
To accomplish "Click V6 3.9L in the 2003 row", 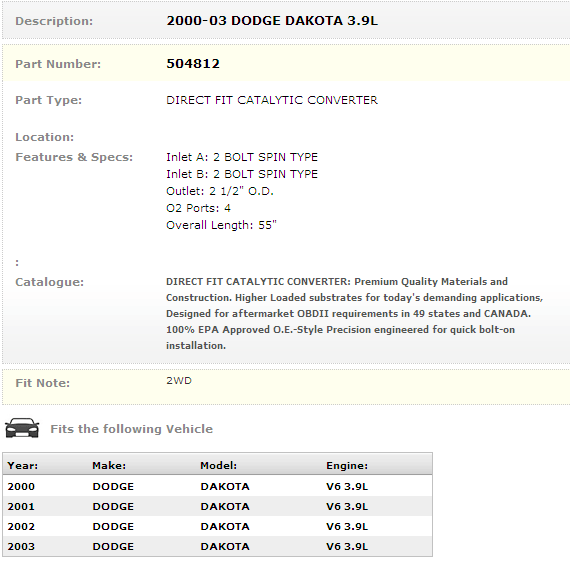I will tap(347, 547).
